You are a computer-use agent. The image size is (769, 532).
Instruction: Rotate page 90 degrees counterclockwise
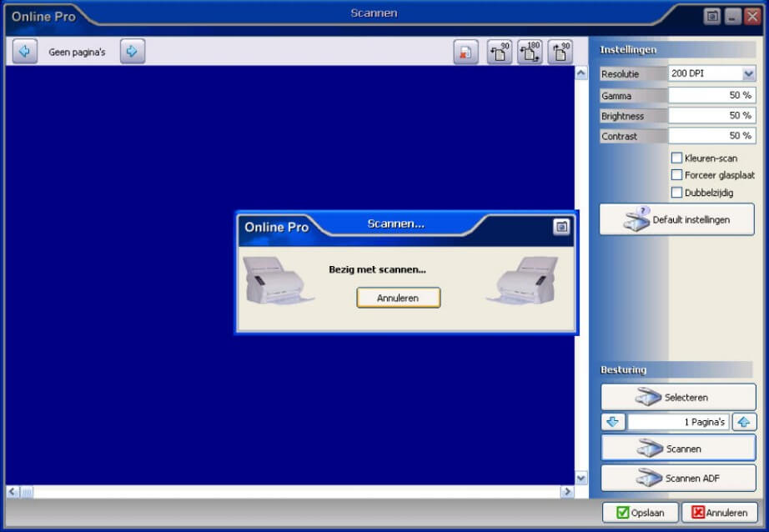(500, 52)
